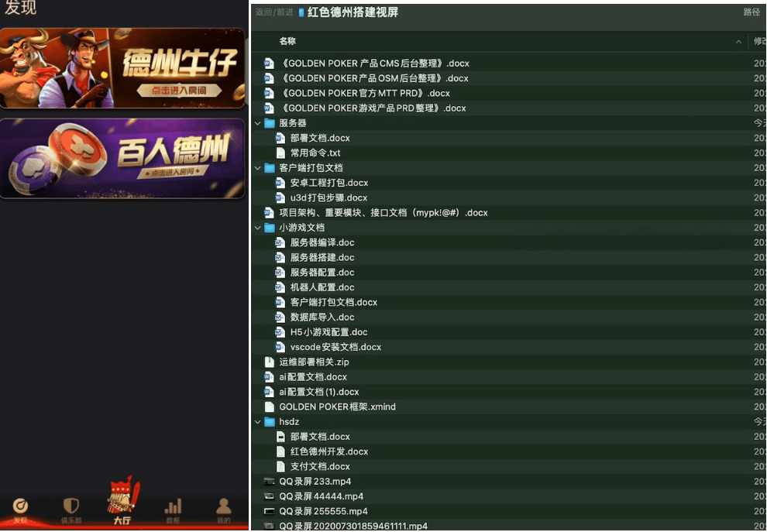The image size is (767, 532).
Task: Click the zip file icon for 运维部署相关.zip
Action: pyautogui.click(x=269, y=362)
